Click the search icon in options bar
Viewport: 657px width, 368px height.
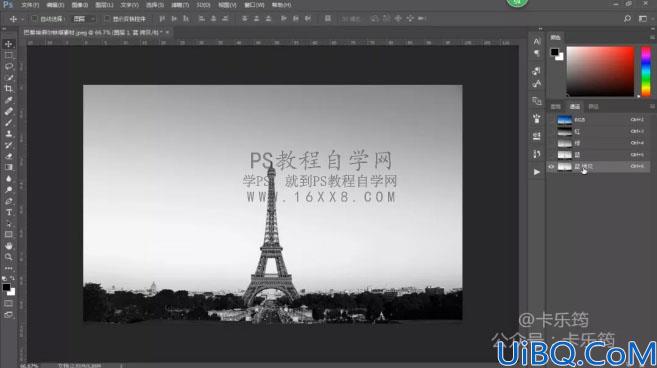click(x=627, y=18)
